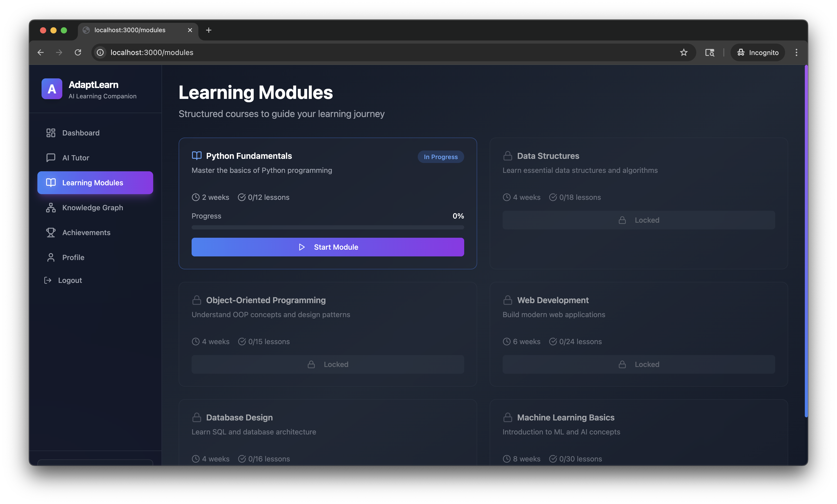Click the Python Fundamentals progress bar
837x504 pixels.
click(x=327, y=227)
